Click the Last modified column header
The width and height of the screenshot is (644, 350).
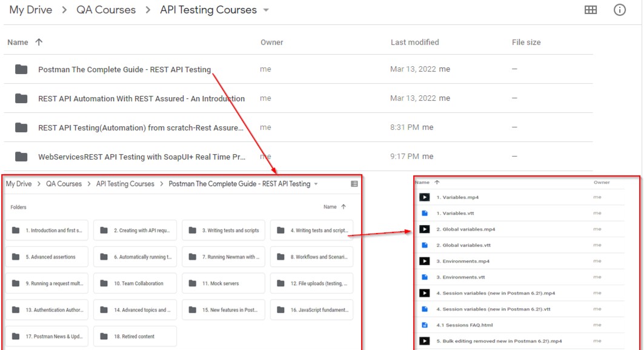pyautogui.click(x=415, y=42)
